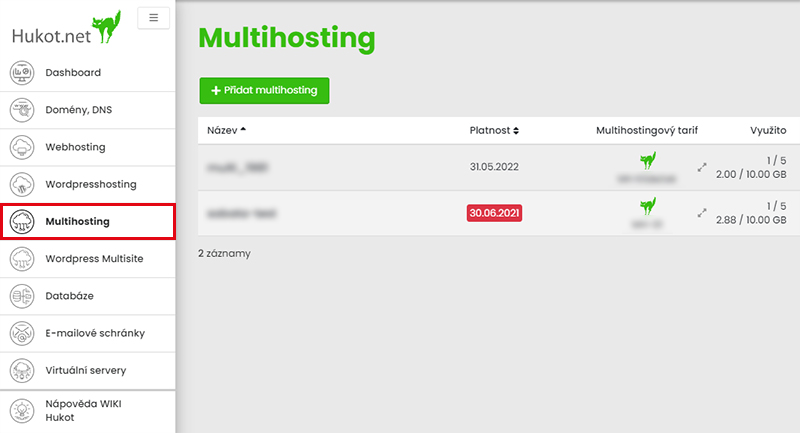
Task: Click the Nápověda WIKI Hukot lightbulb icon
Action: pyautogui.click(x=22, y=411)
